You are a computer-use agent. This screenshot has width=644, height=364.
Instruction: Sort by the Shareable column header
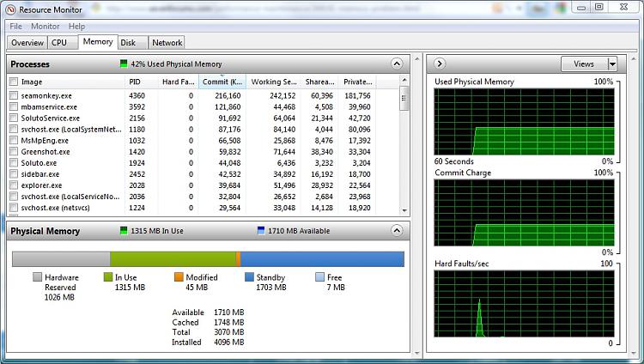coord(319,82)
